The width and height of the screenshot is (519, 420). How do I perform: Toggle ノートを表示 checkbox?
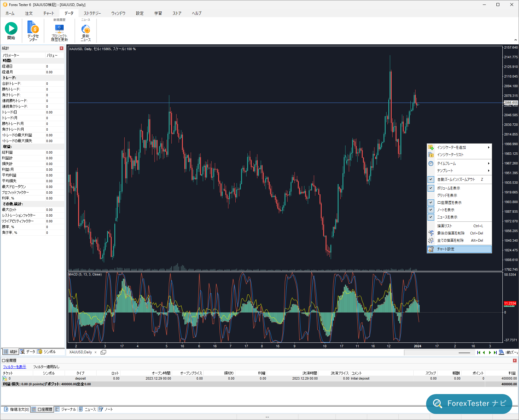click(431, 210)
